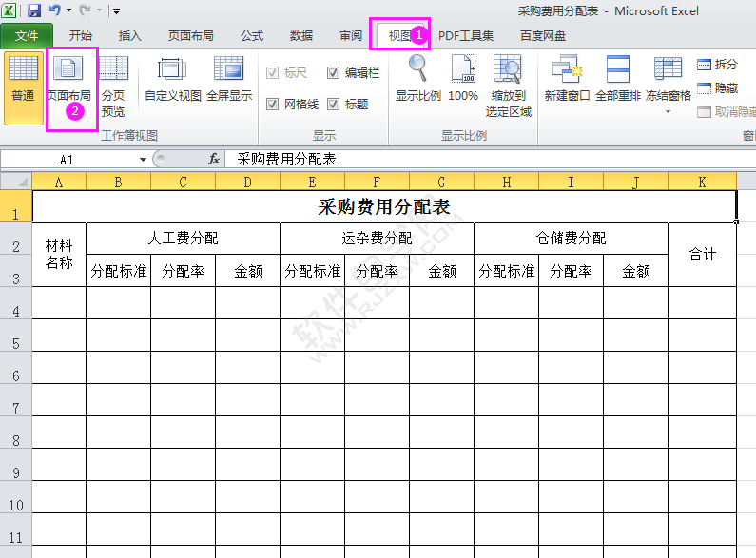Enter Full Screen (全屏显示) mode

point(229,80)
